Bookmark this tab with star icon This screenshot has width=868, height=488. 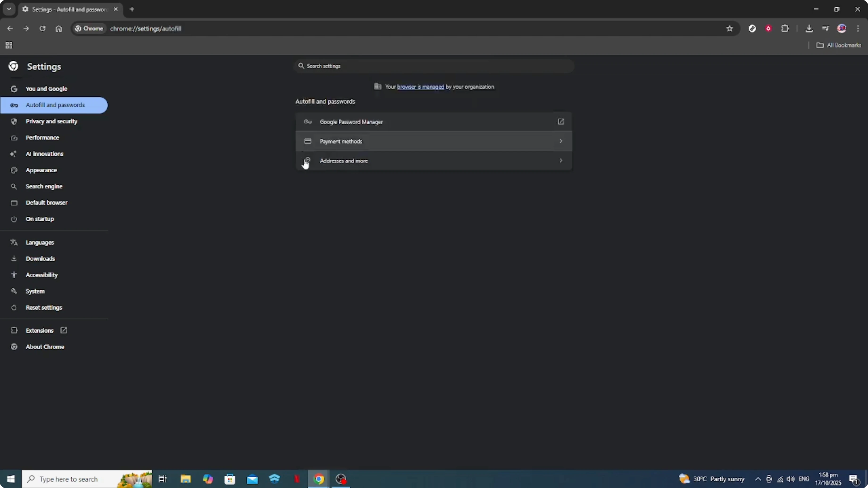pyautogui.click(x=730, y=29)
